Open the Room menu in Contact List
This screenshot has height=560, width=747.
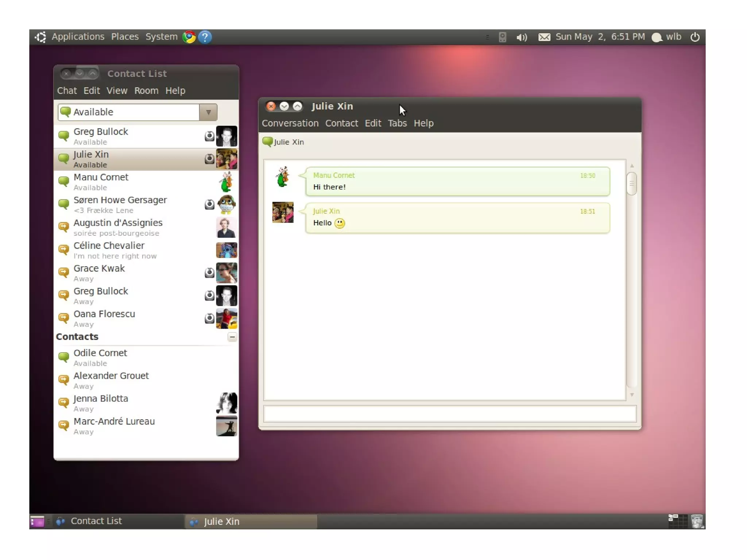click(x=146, y=90)
